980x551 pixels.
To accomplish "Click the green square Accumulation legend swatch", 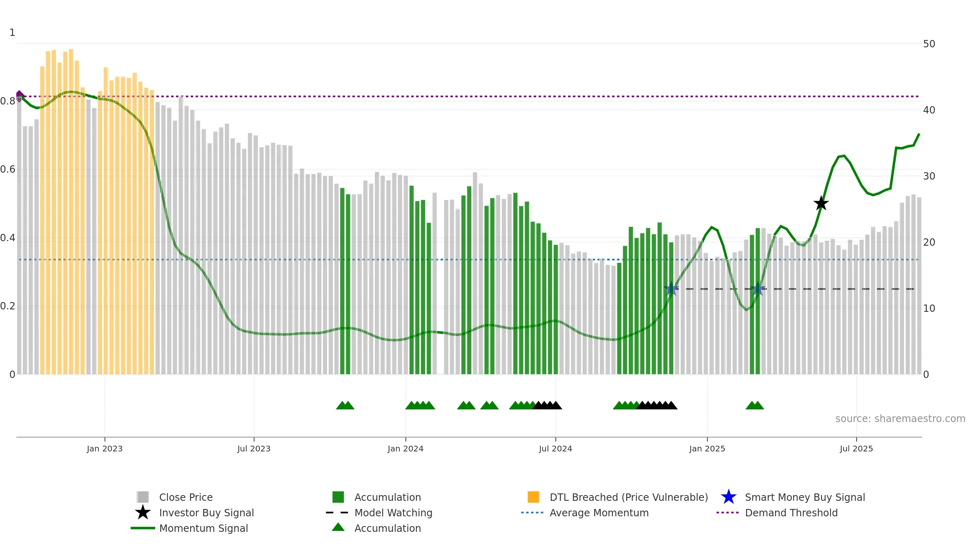I will [338, 497].
